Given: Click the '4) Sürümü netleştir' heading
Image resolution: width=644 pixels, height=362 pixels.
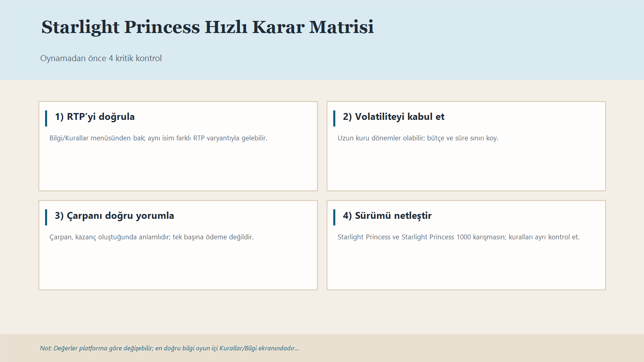Looking at the screenshot, I should (x=386, y=215).
